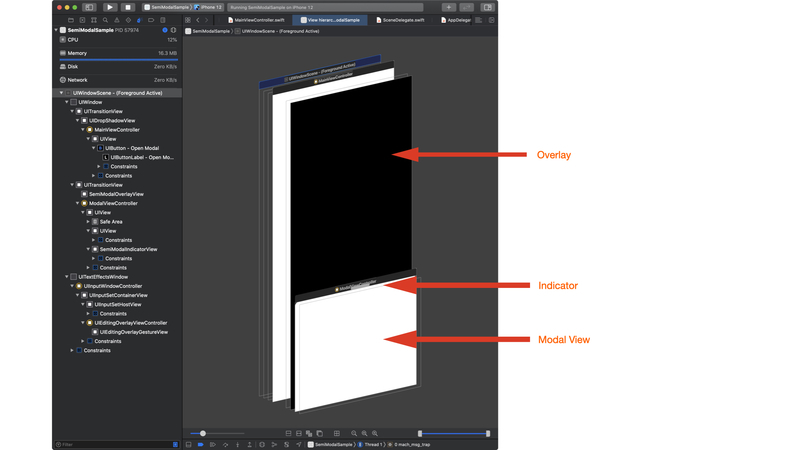Select the CPU gauge row
Image resolution: width=800 pixels, height=450 pixels.
(x=118, y=39)
